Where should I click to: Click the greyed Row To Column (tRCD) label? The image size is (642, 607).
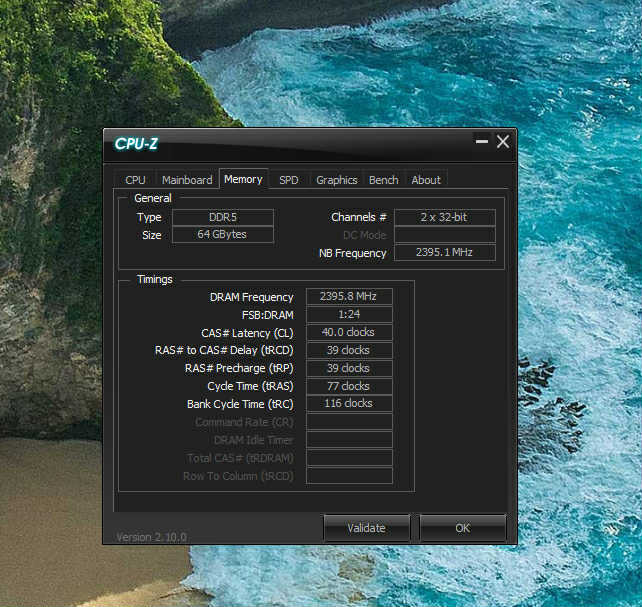click(238, 476)
